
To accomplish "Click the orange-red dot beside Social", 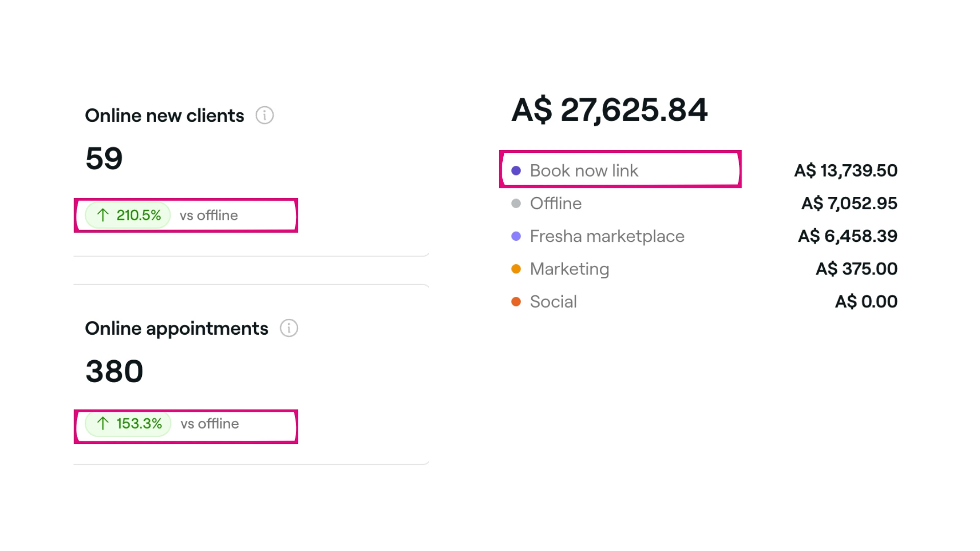I will pos(516,302).
